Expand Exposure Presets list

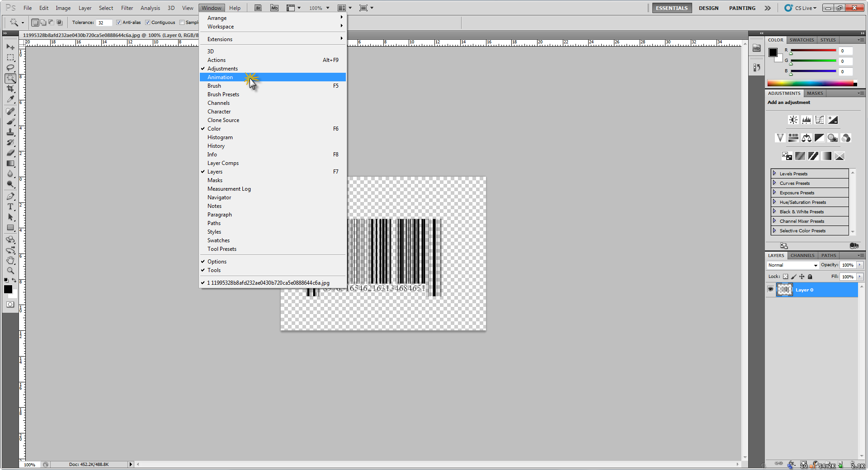coord(774,193)
